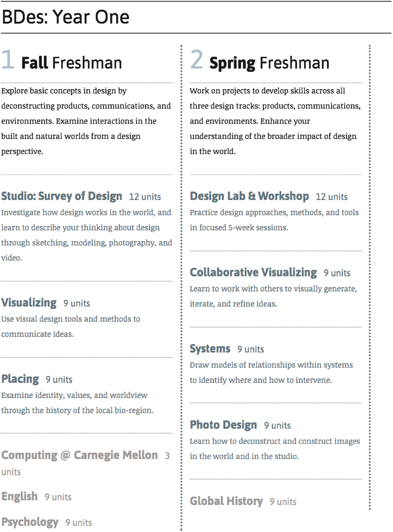Open Design Lab & Workshop course

point(249,196)
